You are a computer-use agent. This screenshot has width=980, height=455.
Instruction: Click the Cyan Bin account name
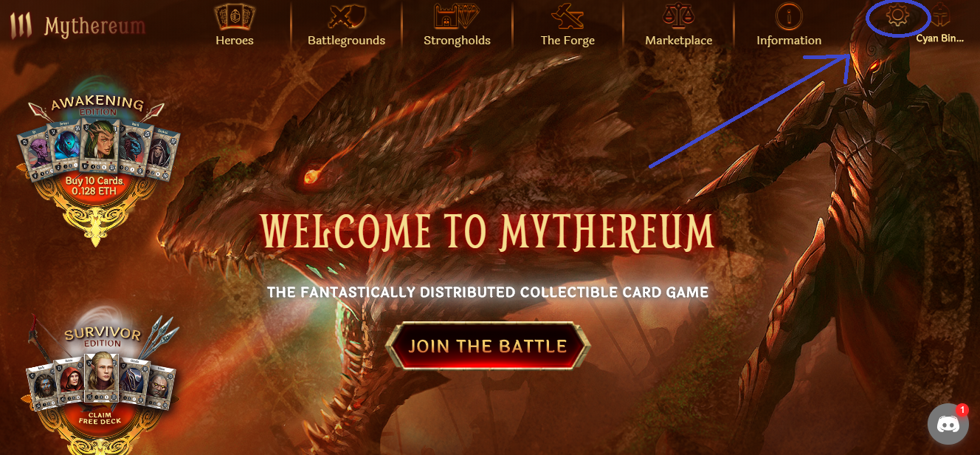tap(940, 38)
